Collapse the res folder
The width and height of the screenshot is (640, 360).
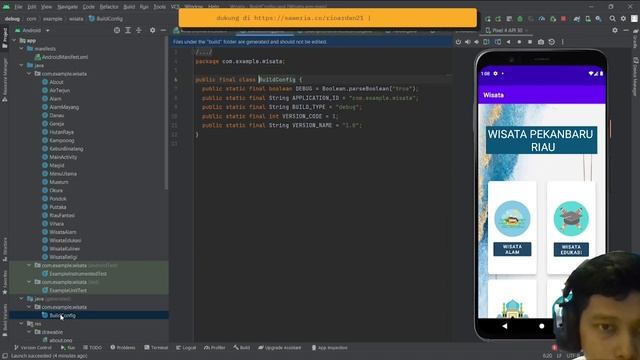click(22, 324)
